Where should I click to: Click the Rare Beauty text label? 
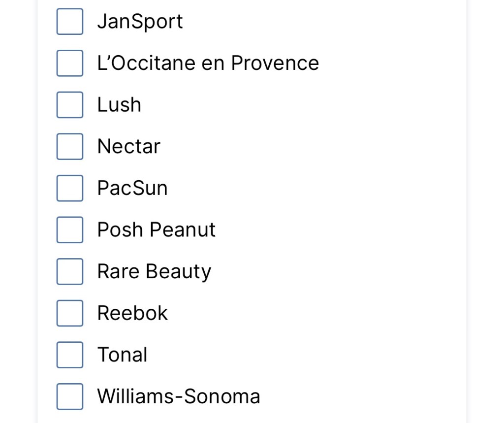[x=154, y=271]
